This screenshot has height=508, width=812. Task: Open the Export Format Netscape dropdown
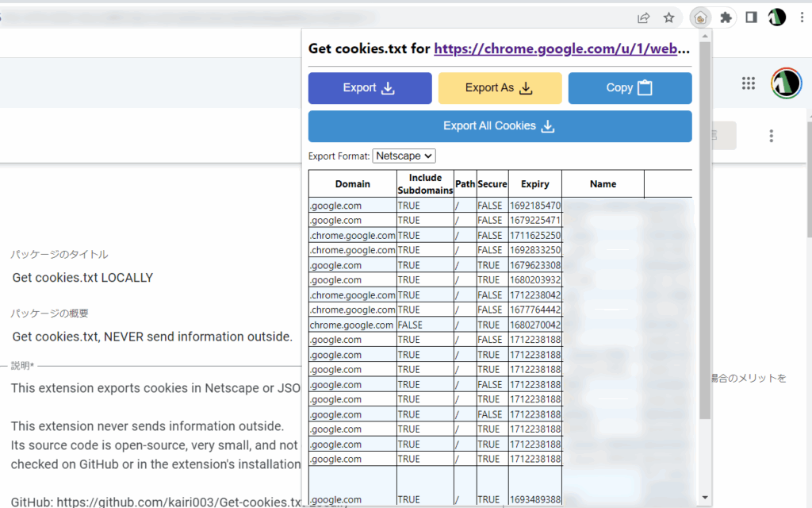coord(404,156)
